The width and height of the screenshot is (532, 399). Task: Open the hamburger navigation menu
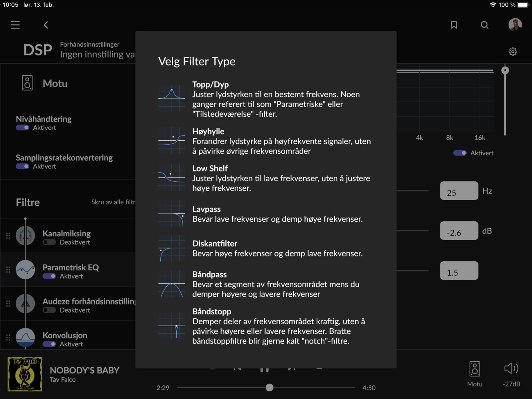tap(15, 25)
